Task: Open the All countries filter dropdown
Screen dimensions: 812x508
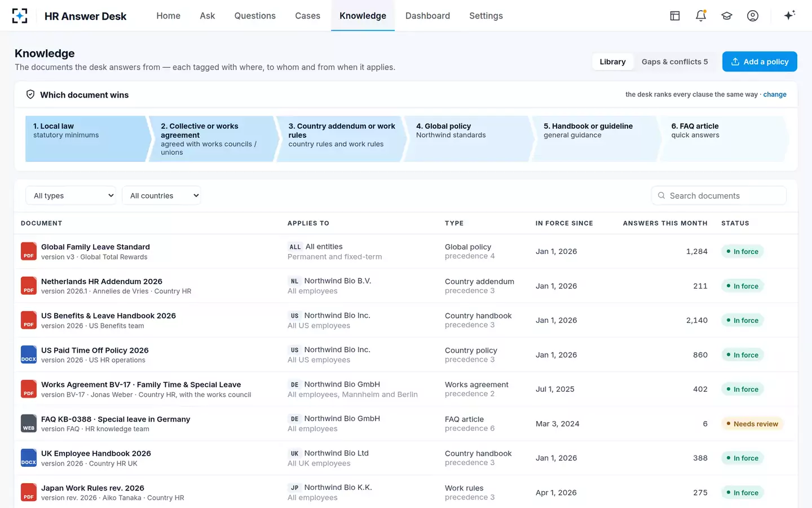Action: tap(161, 195)
